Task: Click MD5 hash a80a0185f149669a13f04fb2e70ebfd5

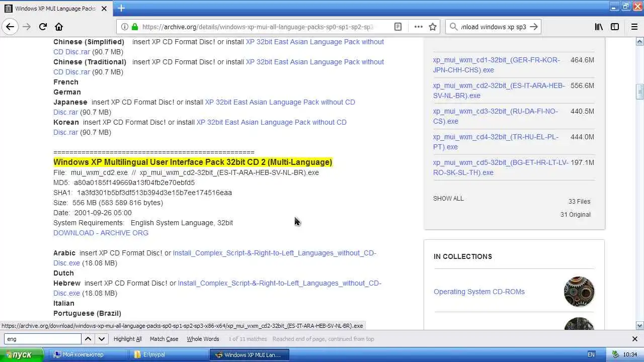Action: (134, 183)
